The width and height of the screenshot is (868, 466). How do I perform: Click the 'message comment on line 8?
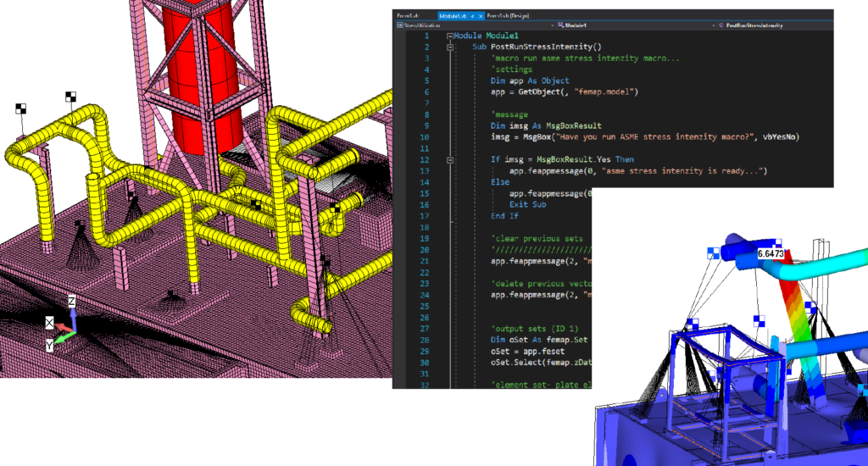tap(509, 114)
